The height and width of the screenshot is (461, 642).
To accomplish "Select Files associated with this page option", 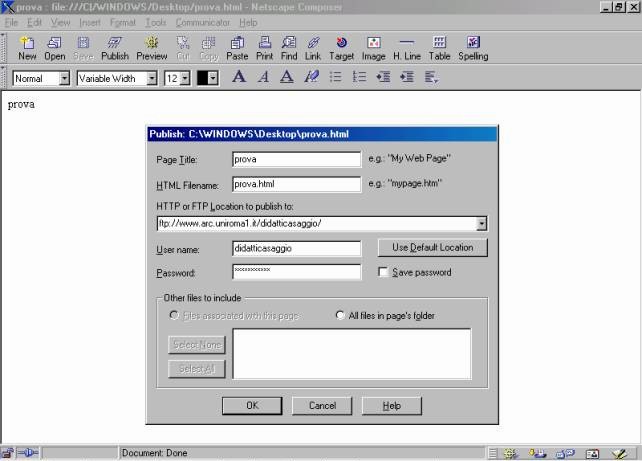I will [x=176, y=315].
